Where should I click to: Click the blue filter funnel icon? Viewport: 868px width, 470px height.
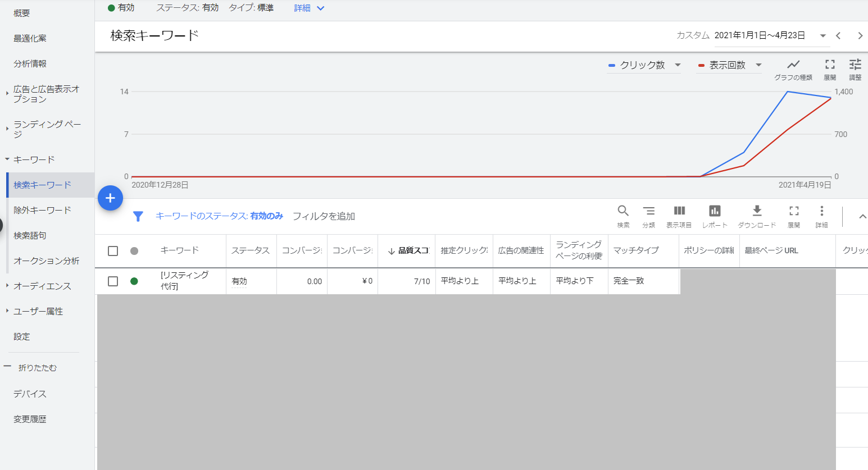point(138,216)
